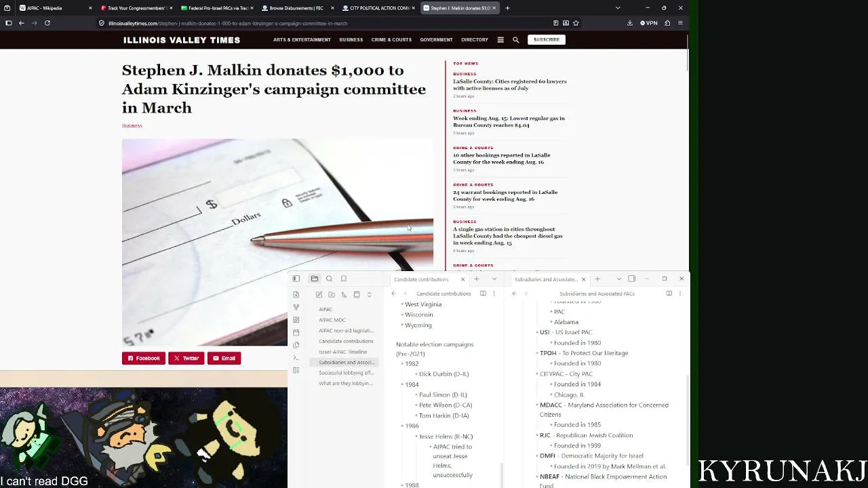Screen dimensions: 868x488
Task: Expand or collapse all explorer folders in Obsidian
Action: 369,295
